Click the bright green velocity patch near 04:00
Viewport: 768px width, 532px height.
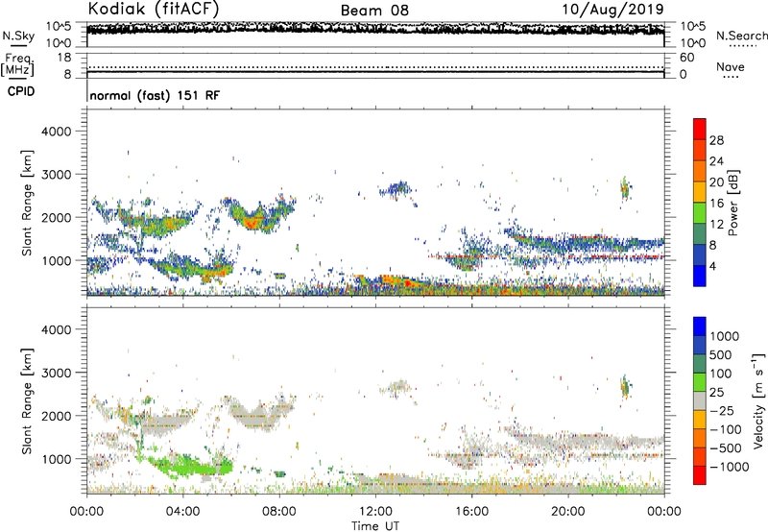point(188,466)
